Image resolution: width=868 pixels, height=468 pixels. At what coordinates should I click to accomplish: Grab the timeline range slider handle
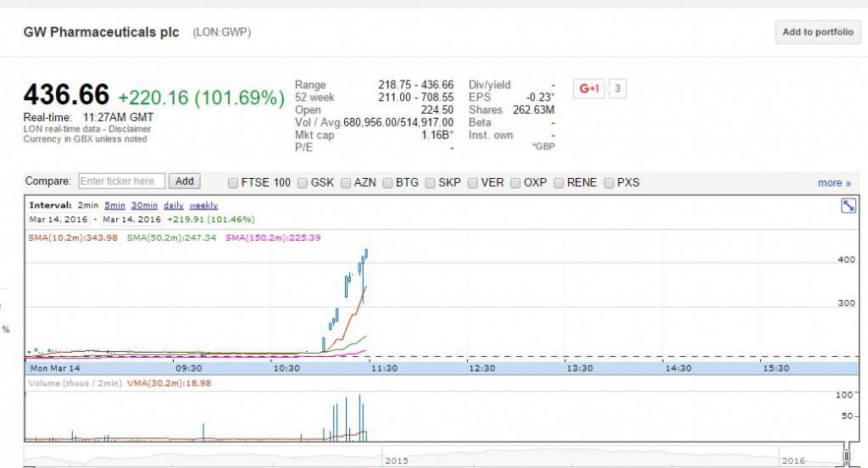click(x=845, y=457)
